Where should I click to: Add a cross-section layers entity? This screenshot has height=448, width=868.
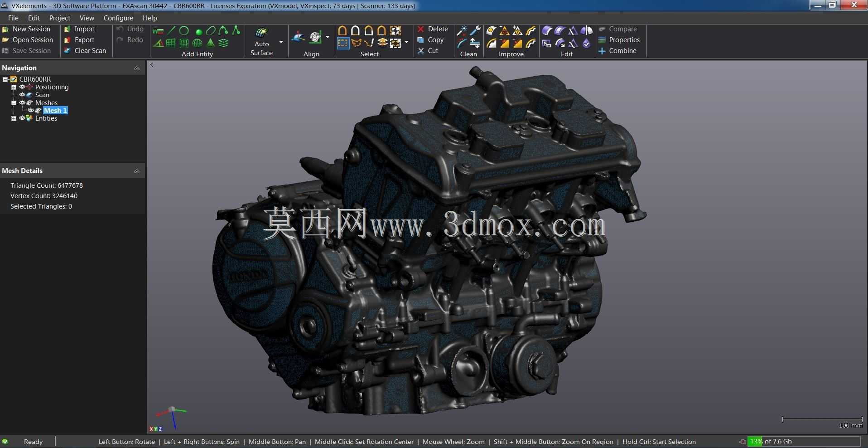[x=223, y=44]
